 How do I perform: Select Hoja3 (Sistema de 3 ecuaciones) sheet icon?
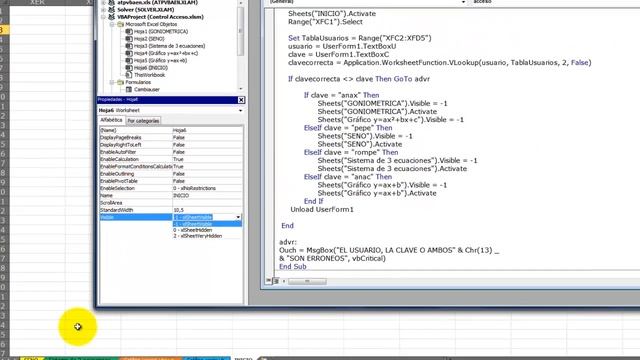(x=129, y=46)
